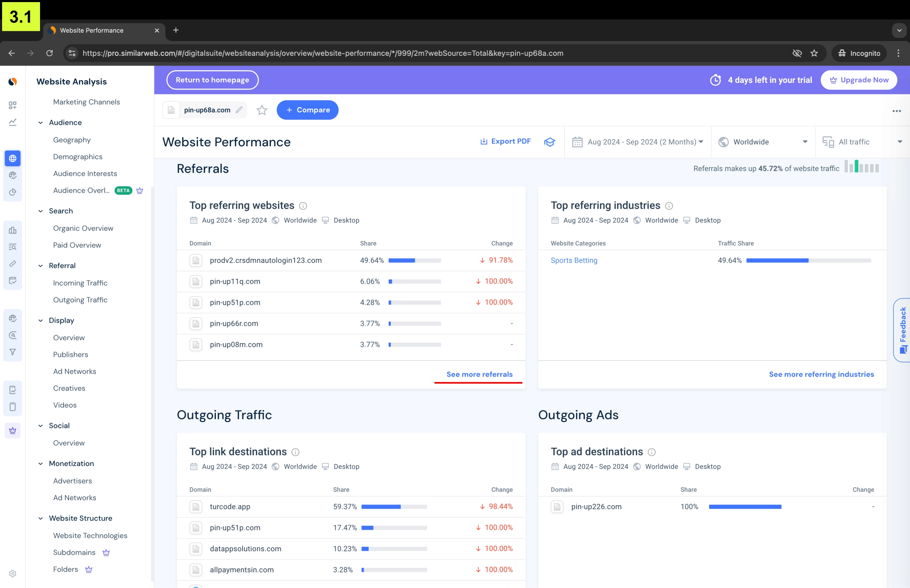Bookmark this page with the star icon
The image size is (910, 588).
pos(814,53)
